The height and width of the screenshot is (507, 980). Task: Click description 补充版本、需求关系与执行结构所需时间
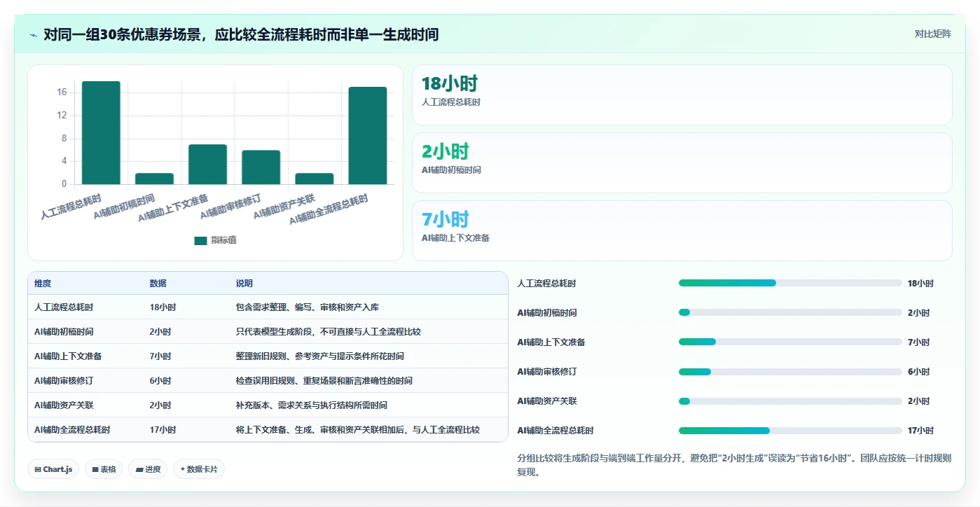coord(312,405)
